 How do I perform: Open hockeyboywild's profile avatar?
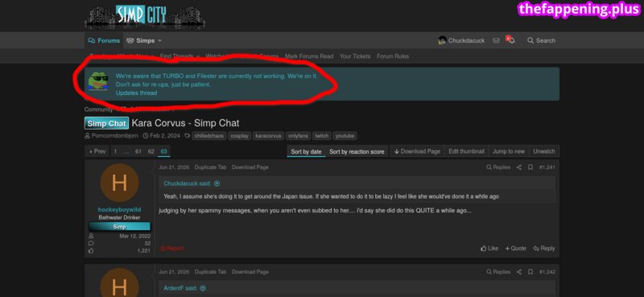[119, 183]
